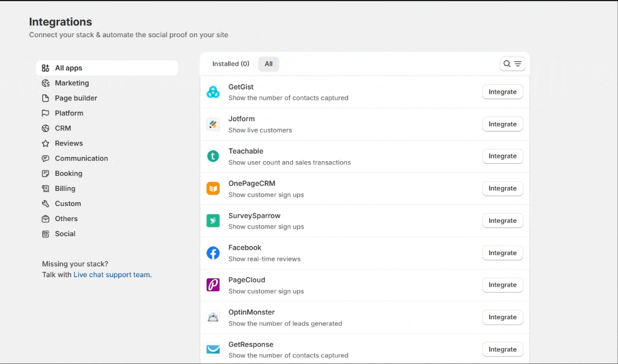618x364 pixels.
Task: Click the SurveySparrow green logo icon
Action: (213, 221)
